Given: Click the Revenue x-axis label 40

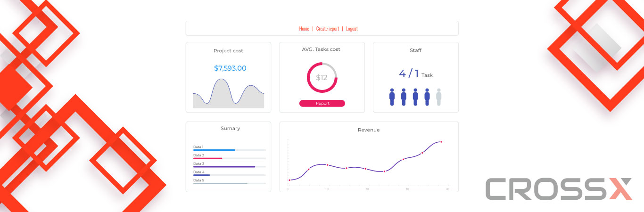Looking at the screenshot, I should click(447, 189).
